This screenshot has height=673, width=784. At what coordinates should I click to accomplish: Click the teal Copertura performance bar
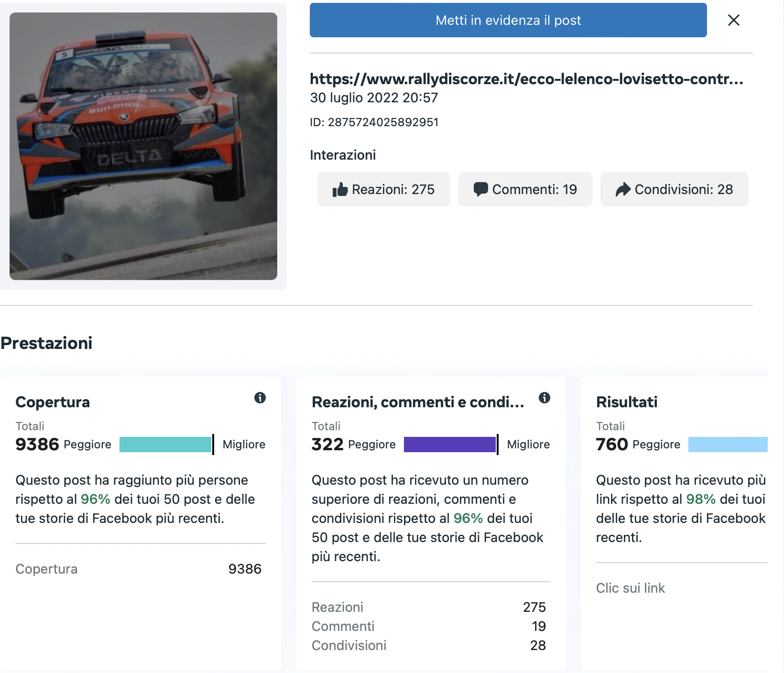[165, 445]
